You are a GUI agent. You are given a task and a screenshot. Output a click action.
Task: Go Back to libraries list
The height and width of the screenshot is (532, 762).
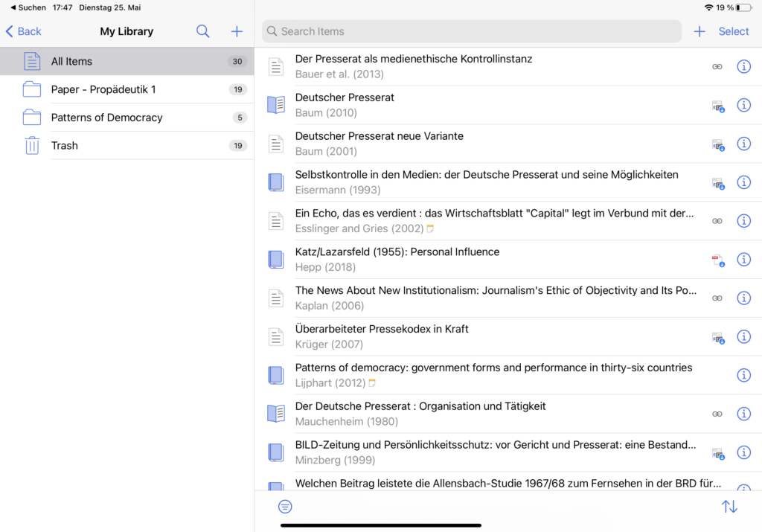(x=23, y=31)
